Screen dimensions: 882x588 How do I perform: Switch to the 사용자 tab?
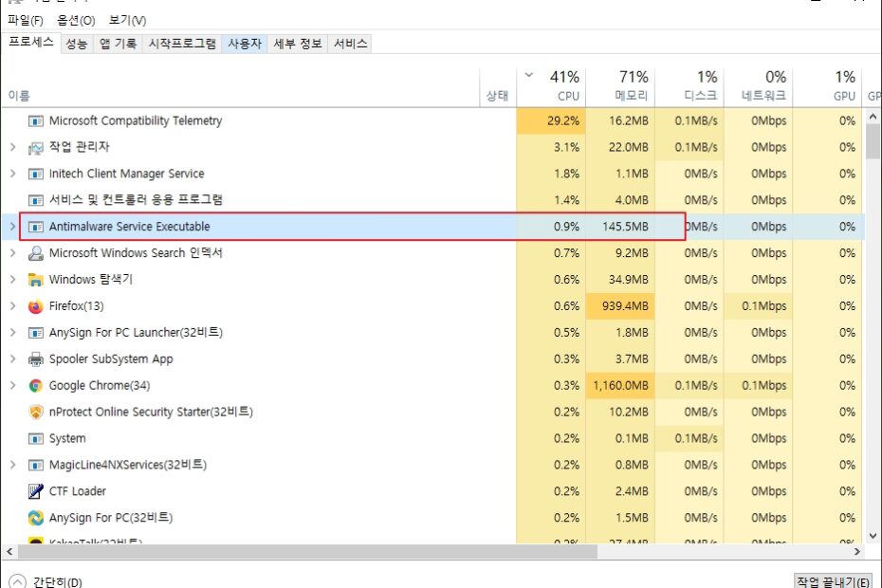click(245, 44)
